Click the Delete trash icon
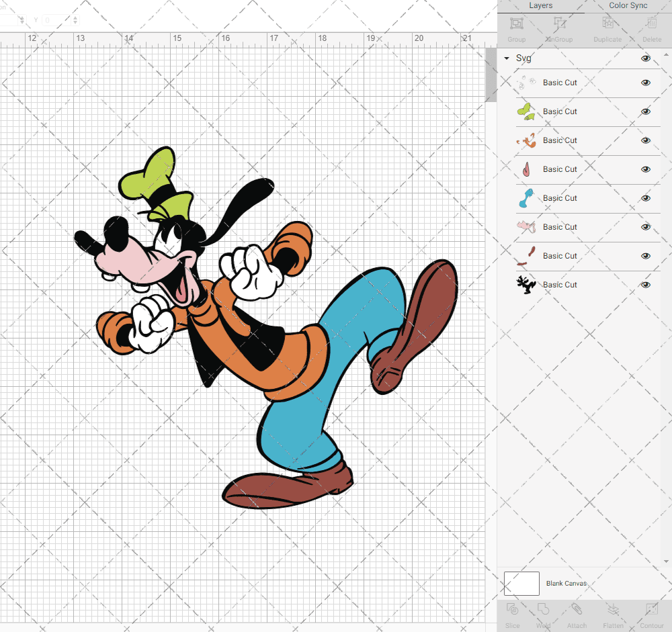This screenshot has width=672, height=632. 651,23
